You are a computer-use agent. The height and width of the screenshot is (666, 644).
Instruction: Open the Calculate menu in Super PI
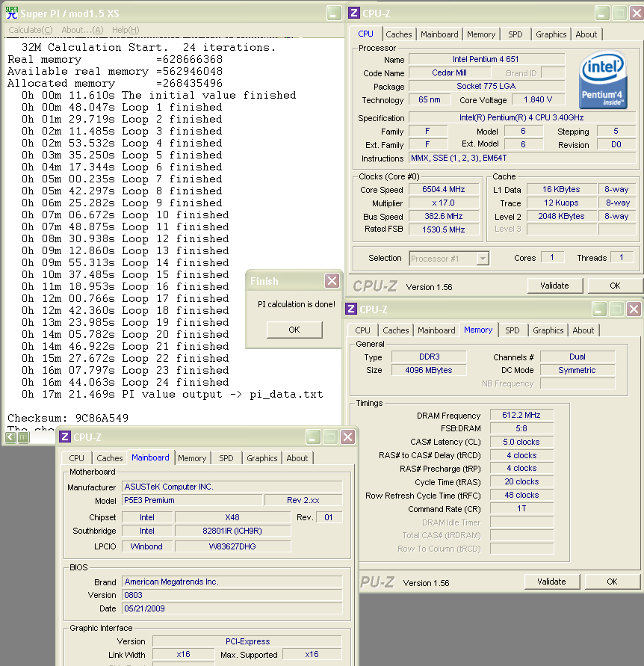pyautogui.click(x=31, y=30)
